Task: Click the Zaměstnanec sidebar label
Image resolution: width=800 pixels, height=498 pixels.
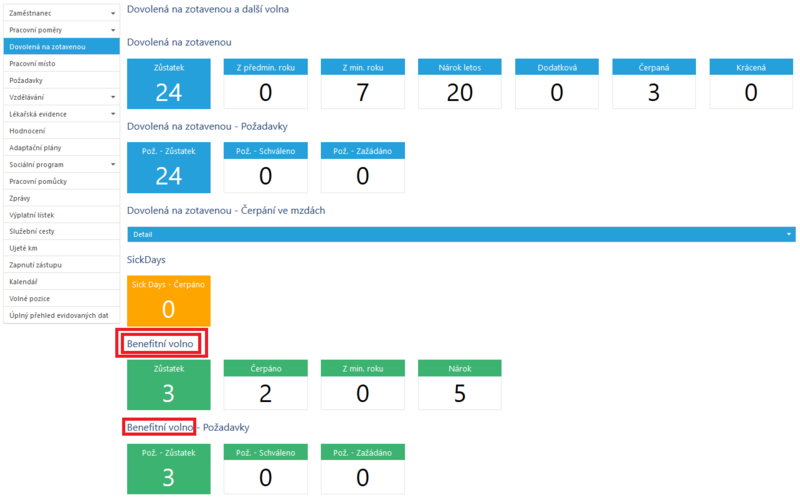Action: pos(30,13)
